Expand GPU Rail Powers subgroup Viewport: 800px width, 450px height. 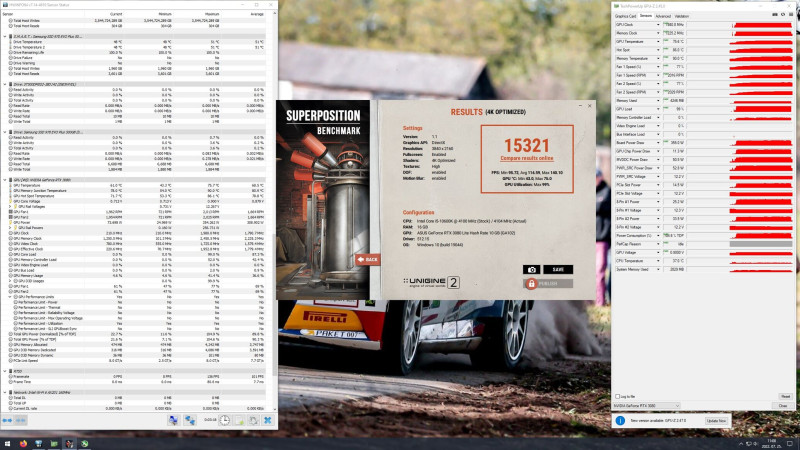pos(10,228)
